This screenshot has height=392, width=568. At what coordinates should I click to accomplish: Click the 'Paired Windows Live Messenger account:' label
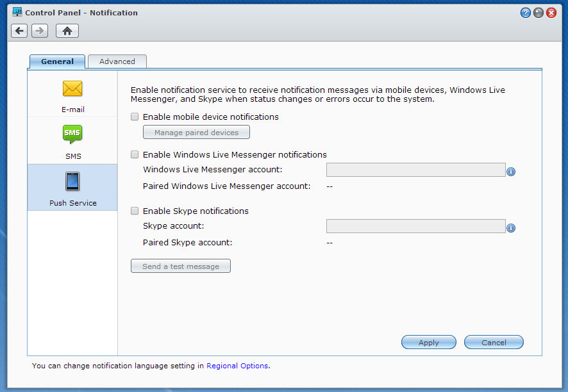[x=226, y=186]
